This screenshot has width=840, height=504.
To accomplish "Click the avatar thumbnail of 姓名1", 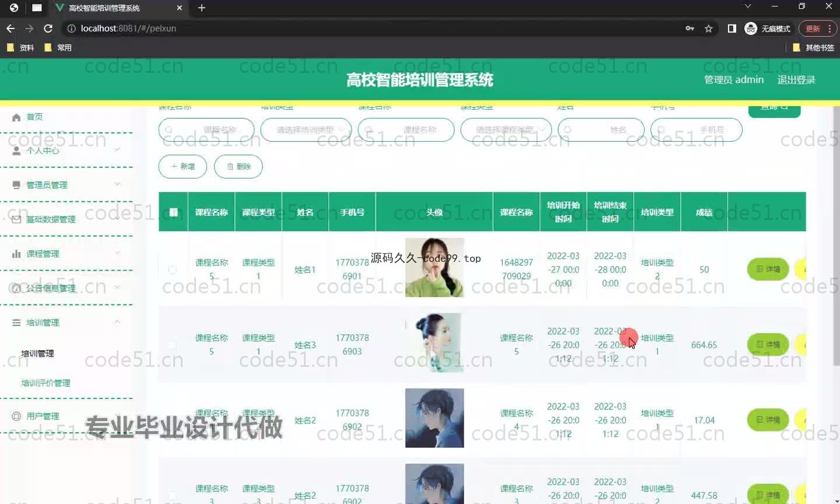I will click(x=434, y=268).
